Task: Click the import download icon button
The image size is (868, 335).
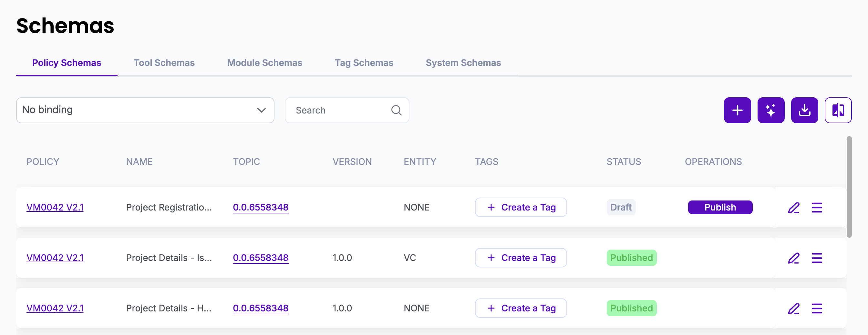Action: 804,110
